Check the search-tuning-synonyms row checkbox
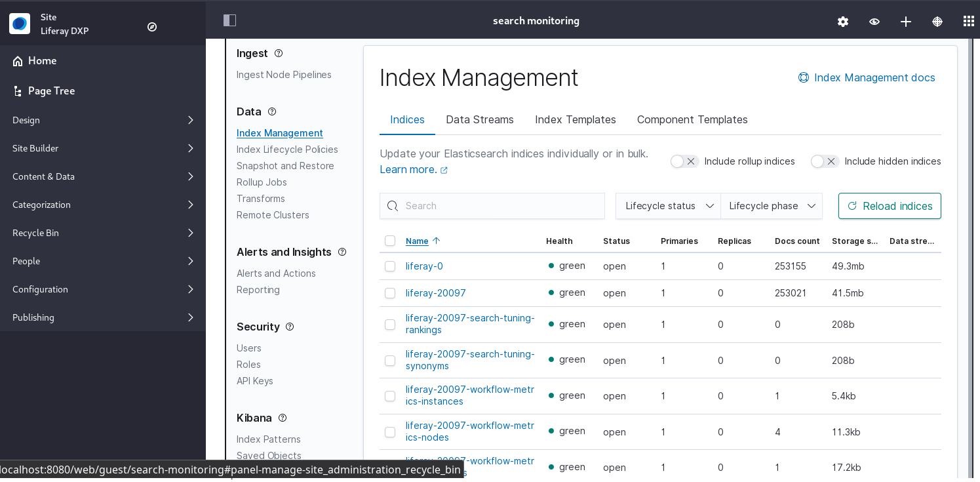The image size is (980, 482). point(390,361)
